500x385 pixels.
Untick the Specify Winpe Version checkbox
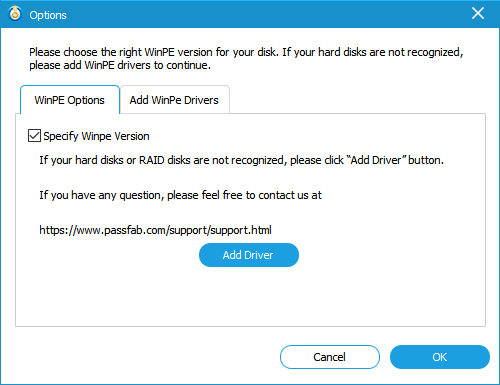[x=34, y=136]
